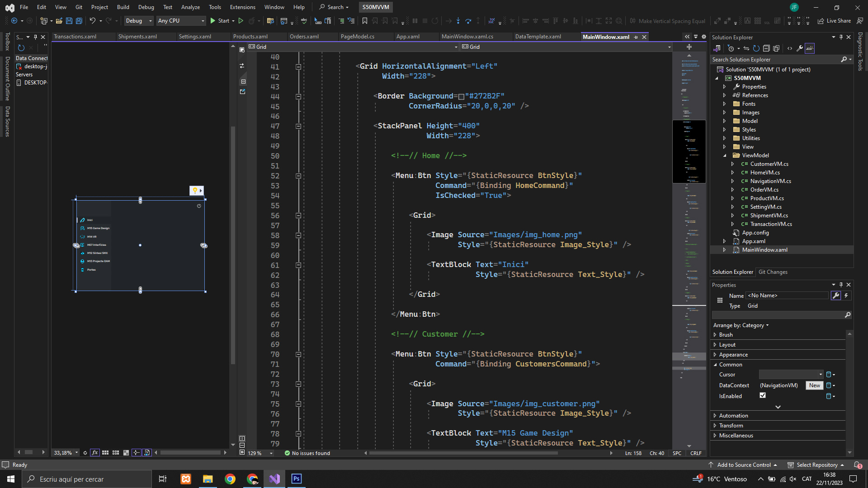Click the Live Share button
Image resolution: width=868 pixels, height=488 pixels.
click(834, 21)
